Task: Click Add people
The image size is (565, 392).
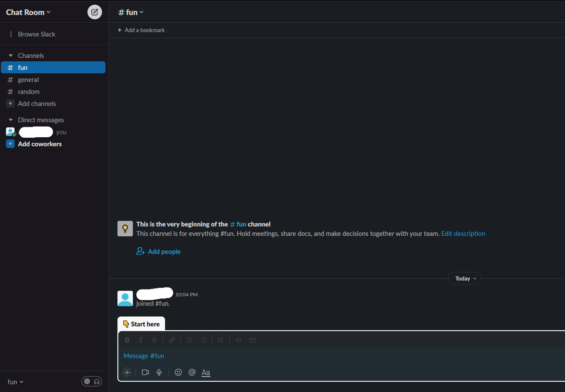Action: tap(159, 252)
